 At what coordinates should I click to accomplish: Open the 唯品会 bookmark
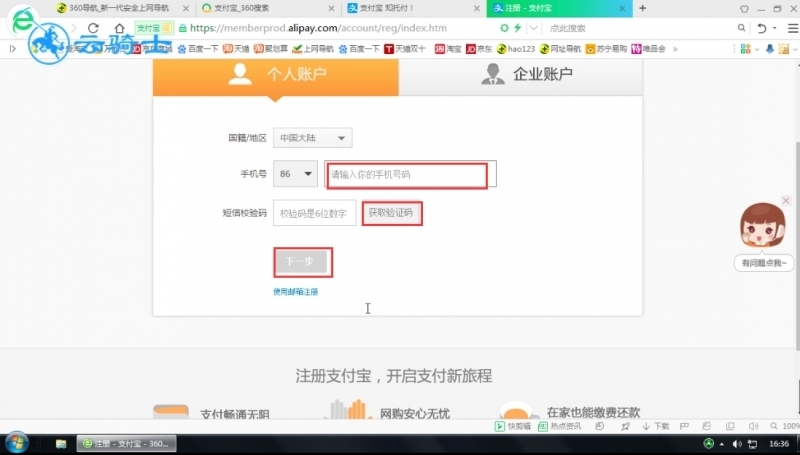pyautogui.click(x=648, y=49)
